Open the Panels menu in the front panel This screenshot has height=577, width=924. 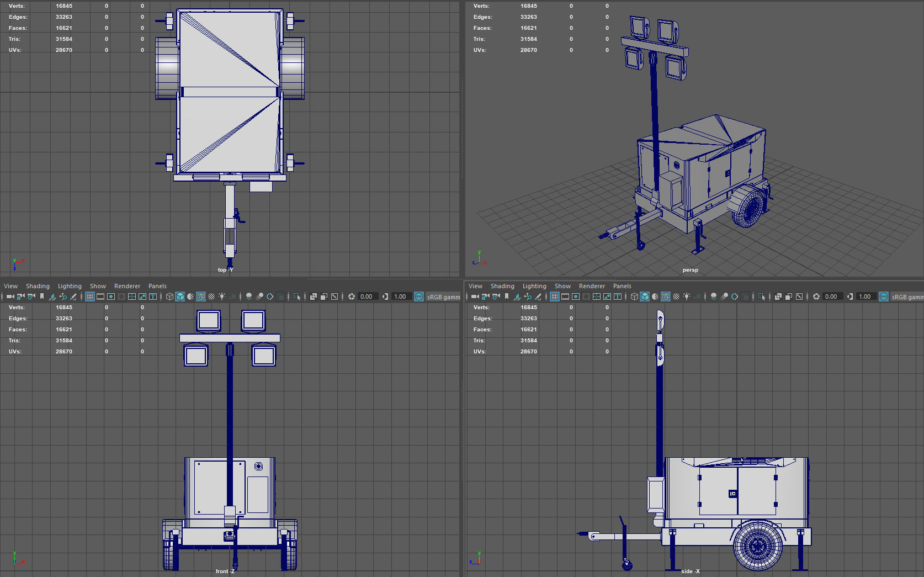(157, 286)
